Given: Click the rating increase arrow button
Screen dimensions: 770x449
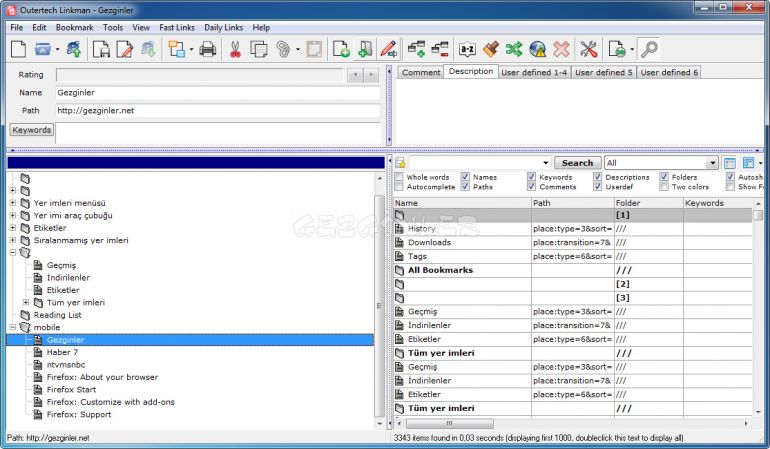Looking at the screenshot, I should (x=371, y=75).
